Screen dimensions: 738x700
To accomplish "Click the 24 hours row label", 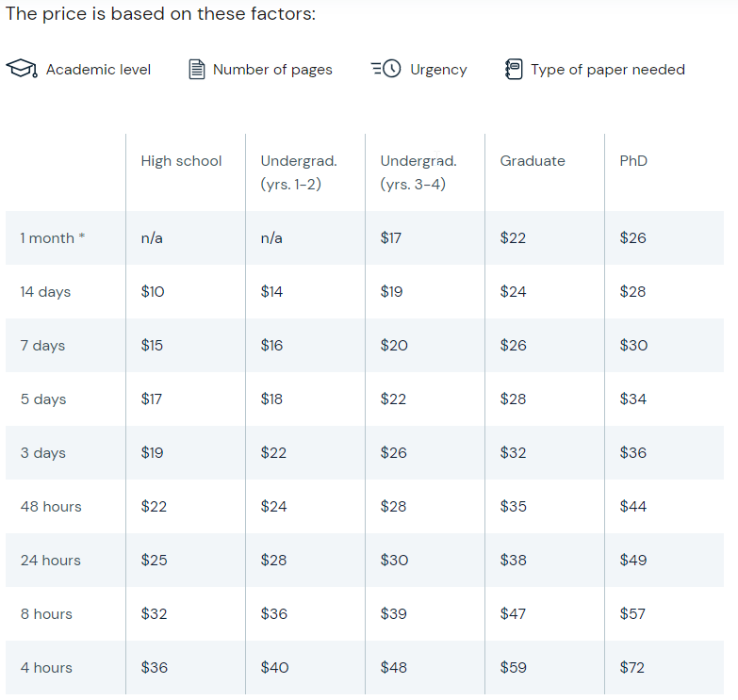I will coord(50,561).
